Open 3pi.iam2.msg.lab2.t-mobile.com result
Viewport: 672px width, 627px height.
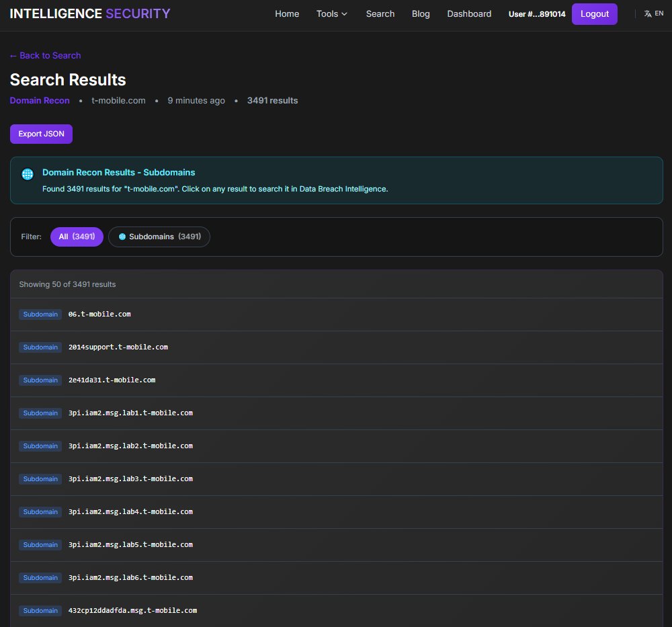click(337, 446)
